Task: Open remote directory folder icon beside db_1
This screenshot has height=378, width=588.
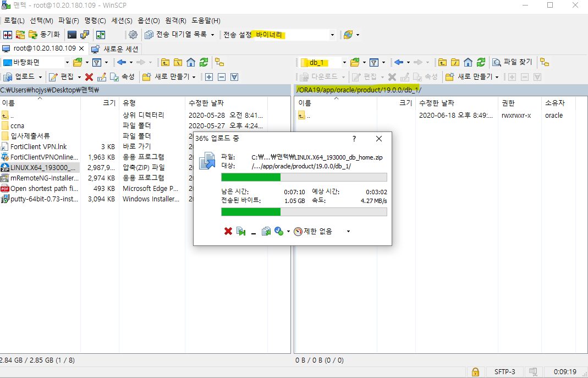Action: 355,62
